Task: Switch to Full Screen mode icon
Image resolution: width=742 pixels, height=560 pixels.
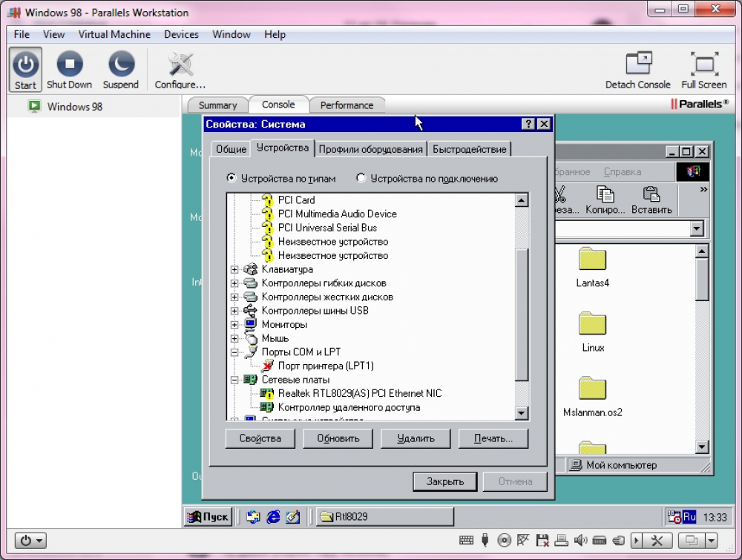Action: (x=704, y=63)
